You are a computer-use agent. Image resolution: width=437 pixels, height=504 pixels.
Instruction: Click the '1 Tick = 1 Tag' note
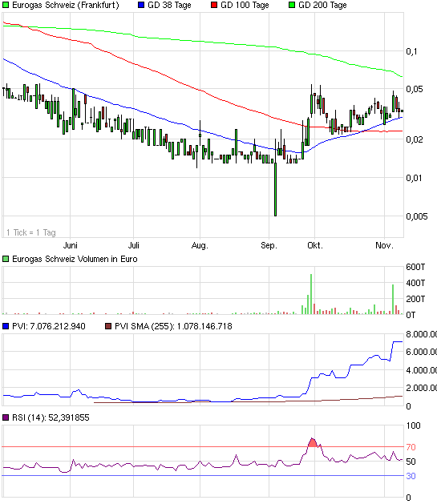[x=31, y=232]
